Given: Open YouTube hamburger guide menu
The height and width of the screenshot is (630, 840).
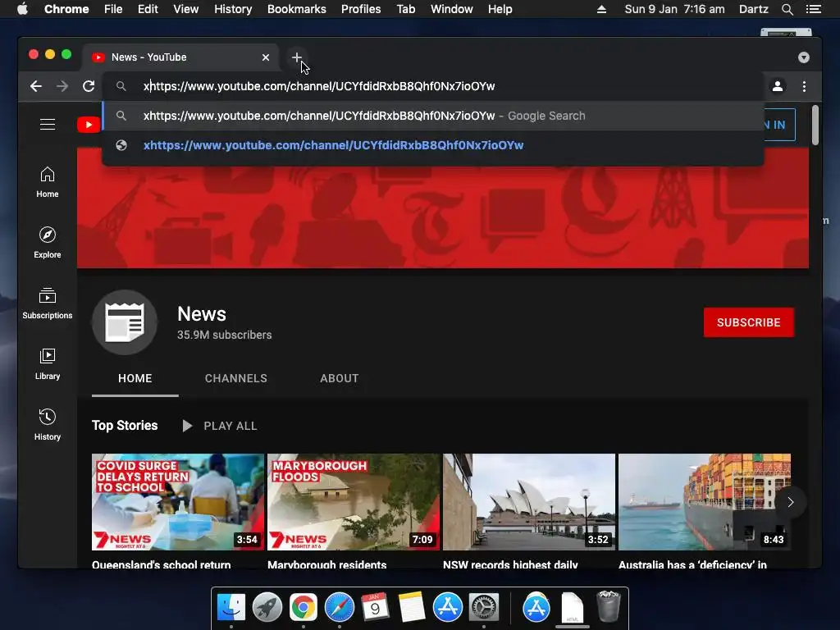Looking at the screenshot, I should (47, 125).
